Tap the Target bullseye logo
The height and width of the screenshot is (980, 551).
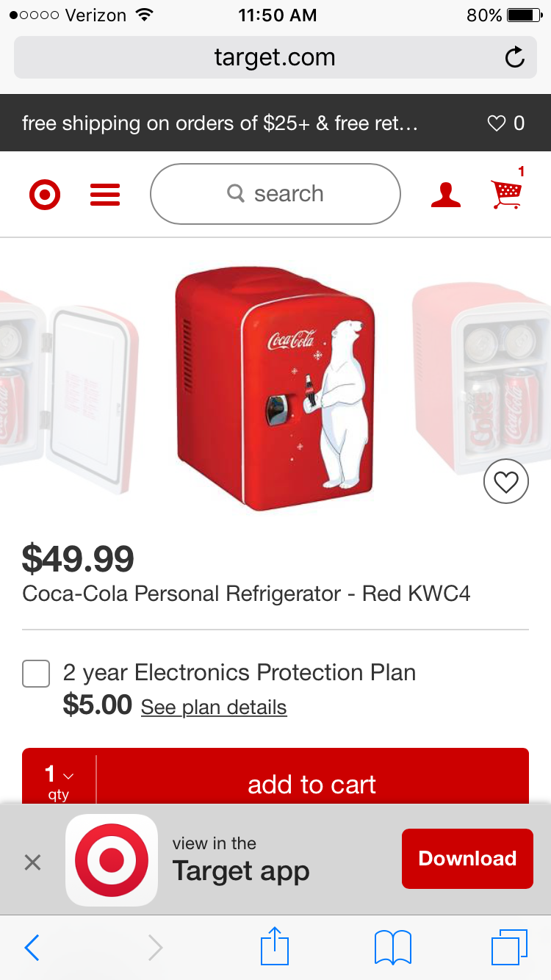pos(44,195)
